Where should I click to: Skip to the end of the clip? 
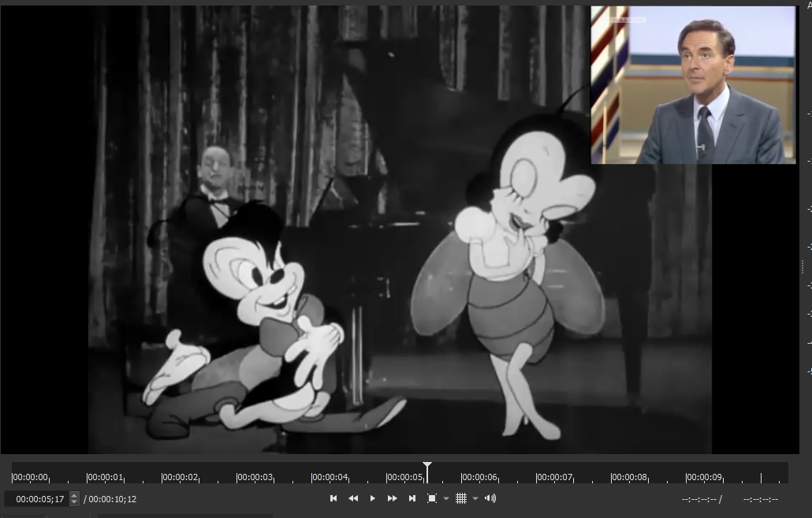(x=412, y=498)
